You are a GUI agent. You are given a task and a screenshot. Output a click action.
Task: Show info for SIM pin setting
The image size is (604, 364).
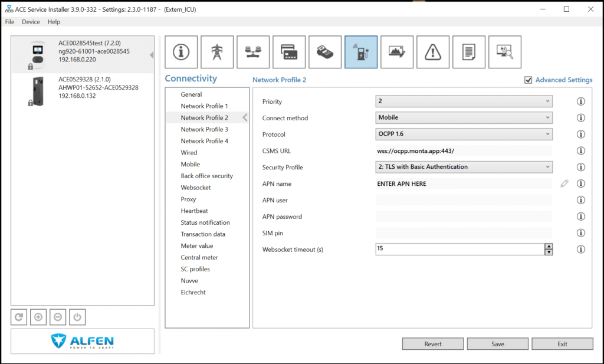coord(581,233)
